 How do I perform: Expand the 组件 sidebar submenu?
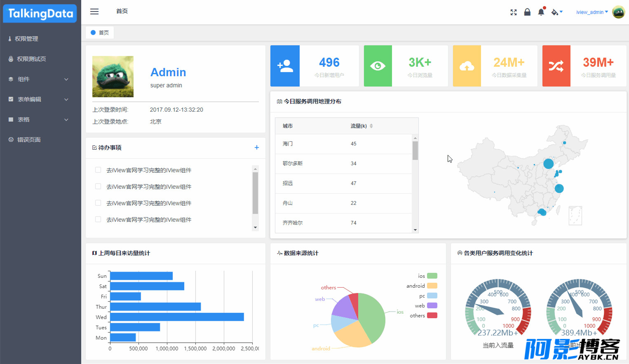tap(40, 79)
